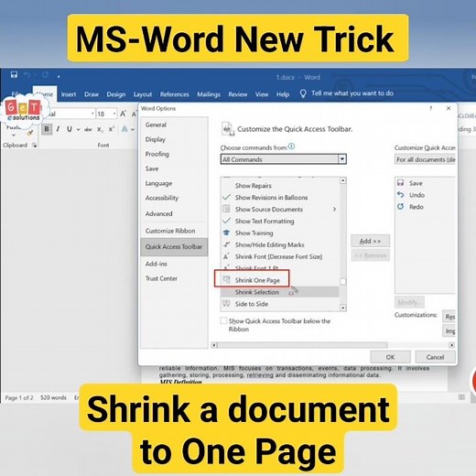Select Shrink Font [Decrease Font Size] command
476x476 pixels.
pyautogui.click(x=280, y=256)
